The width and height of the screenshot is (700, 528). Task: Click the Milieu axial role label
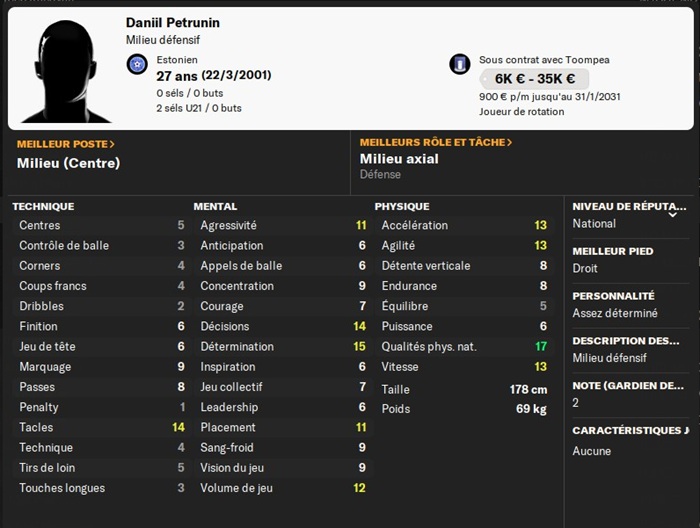399,159
